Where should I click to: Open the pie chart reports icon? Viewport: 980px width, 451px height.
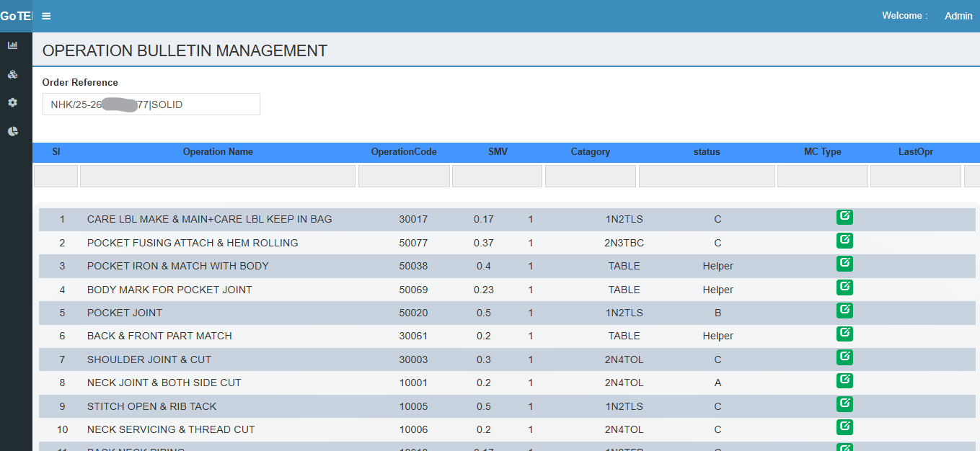[x=12, y=132]
